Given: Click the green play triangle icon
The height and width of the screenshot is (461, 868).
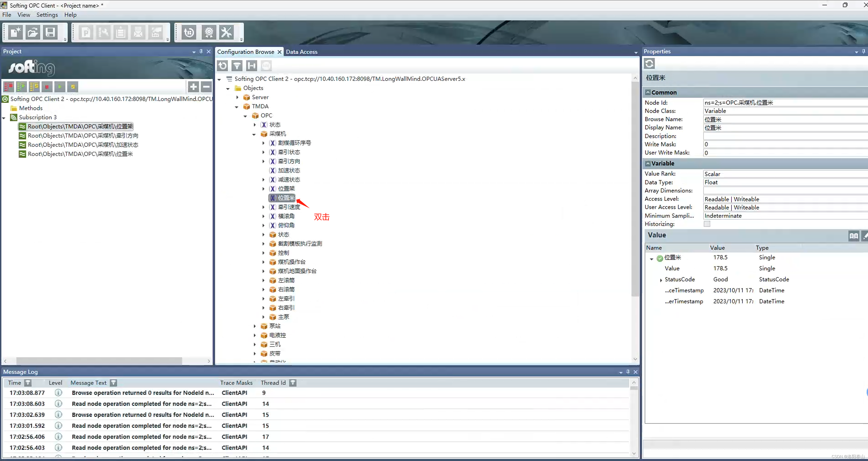Looking at the screenshot, I should (x=60, y=87).
